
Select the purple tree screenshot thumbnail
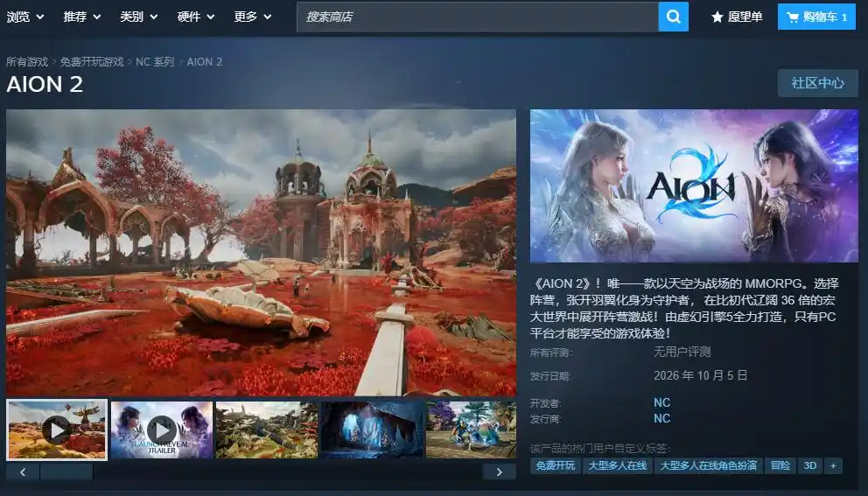pos(471,430)
